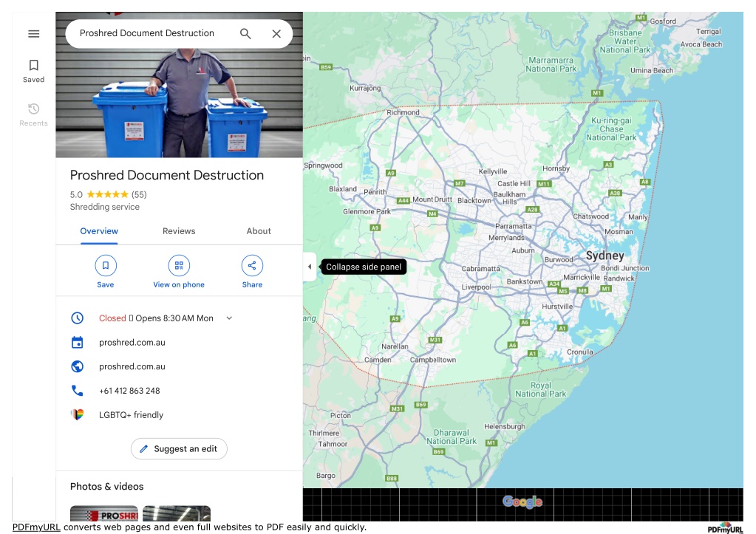Click the Proshred Document Destruction title
This screenshot has width=756, height=534.
coord(167,176)
